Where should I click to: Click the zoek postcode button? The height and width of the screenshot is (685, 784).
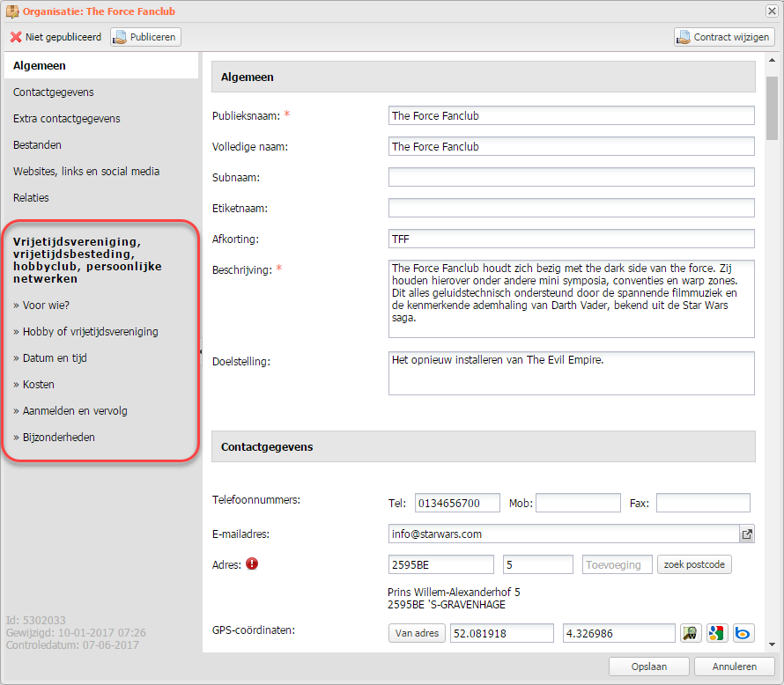[694, 564]
